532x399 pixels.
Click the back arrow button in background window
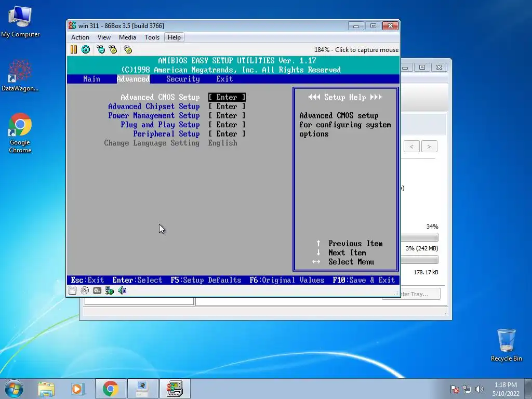[x=411, y=147]
